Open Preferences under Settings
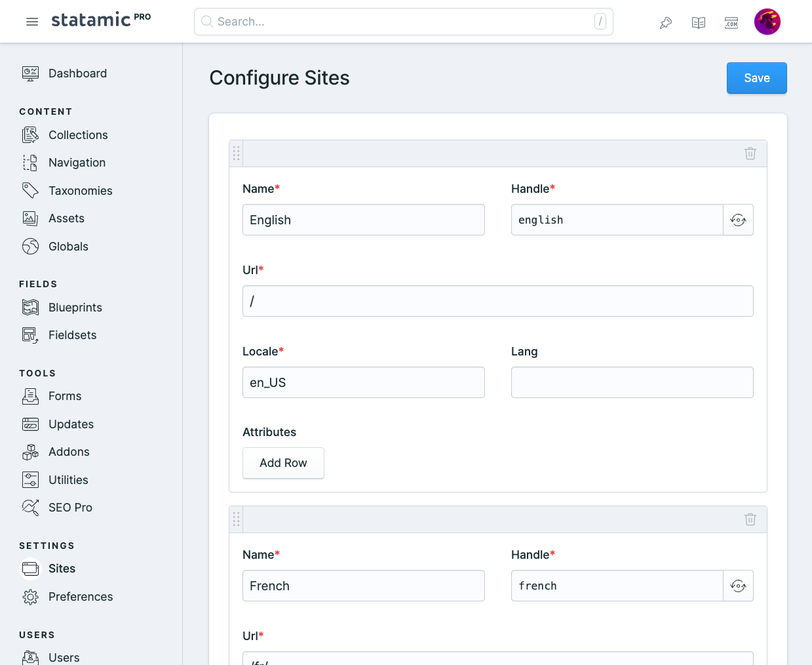812x665 pixels. (x=81, y=597)
